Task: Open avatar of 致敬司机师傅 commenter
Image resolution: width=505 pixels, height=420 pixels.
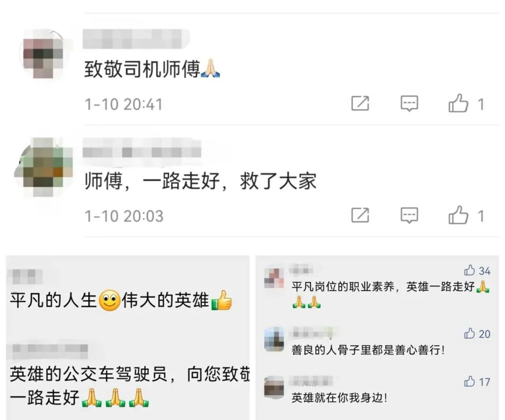Action: (43, 54)
